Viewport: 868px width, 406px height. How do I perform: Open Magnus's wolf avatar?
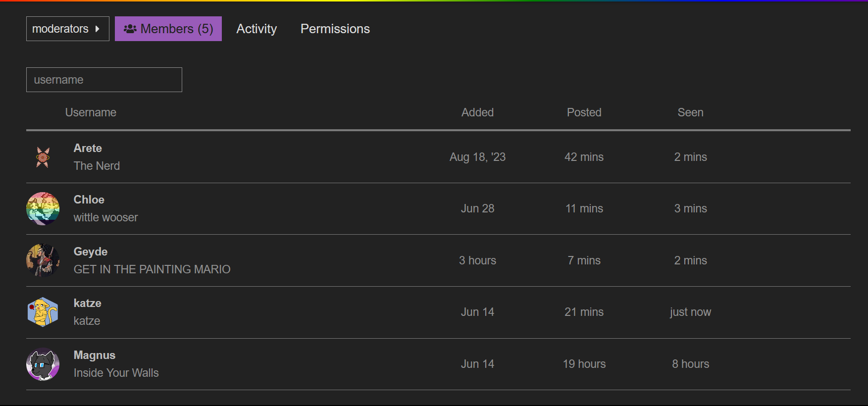43,364
